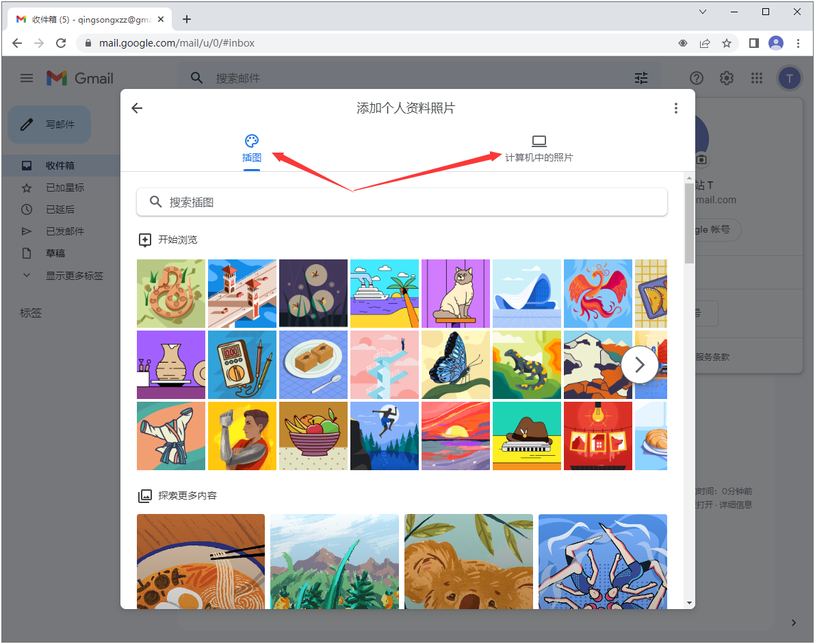Image resolution: width=815 pixels, height=644 pixels.
Task: Click the magnifier icon in illustration search
Action: click(x=155, y=202)
